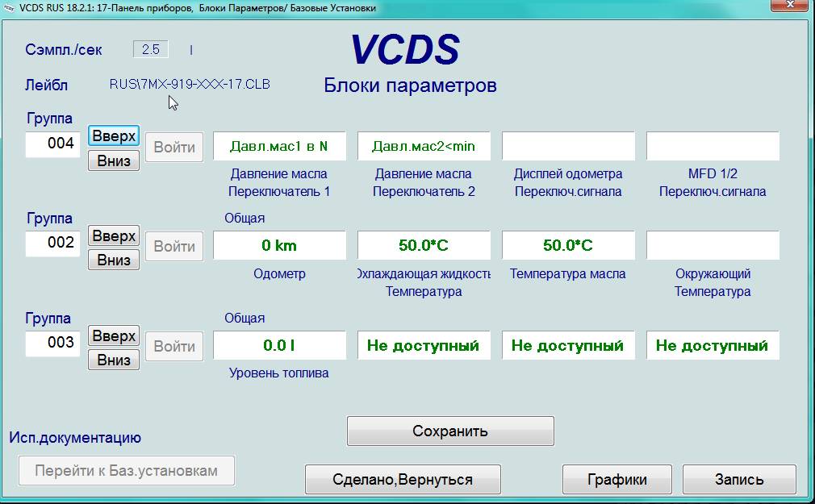
Task: Start logging with the Запись button
Action: tap(739, 479)
